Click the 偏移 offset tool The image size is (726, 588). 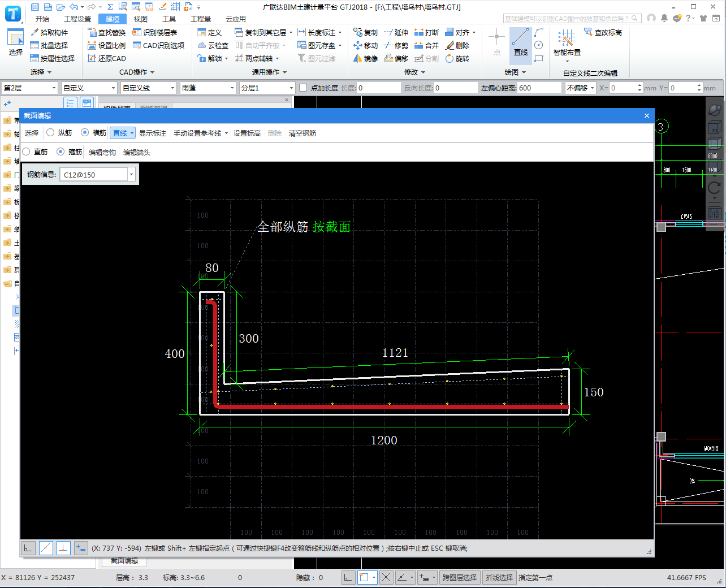396,58
